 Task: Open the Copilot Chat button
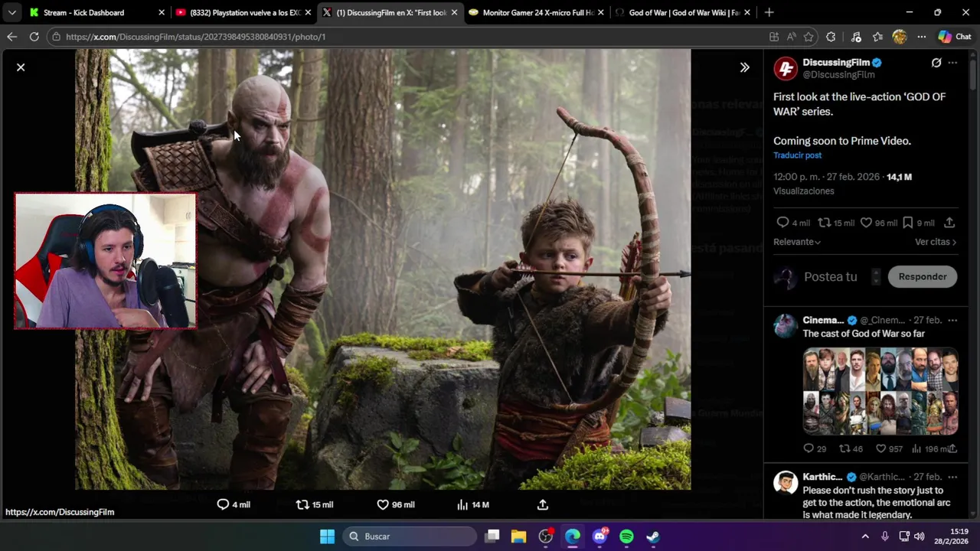click(x=955, y=37)
